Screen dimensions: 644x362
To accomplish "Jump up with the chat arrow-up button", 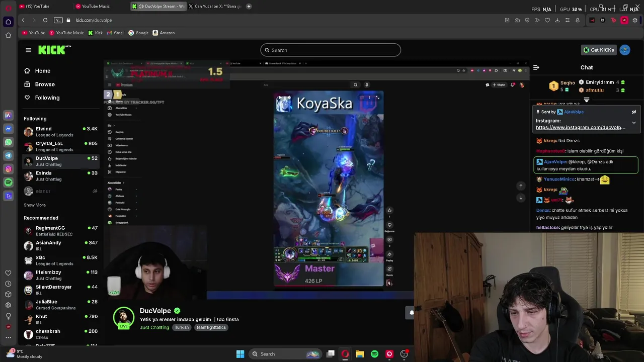I will tap(521, 186).
